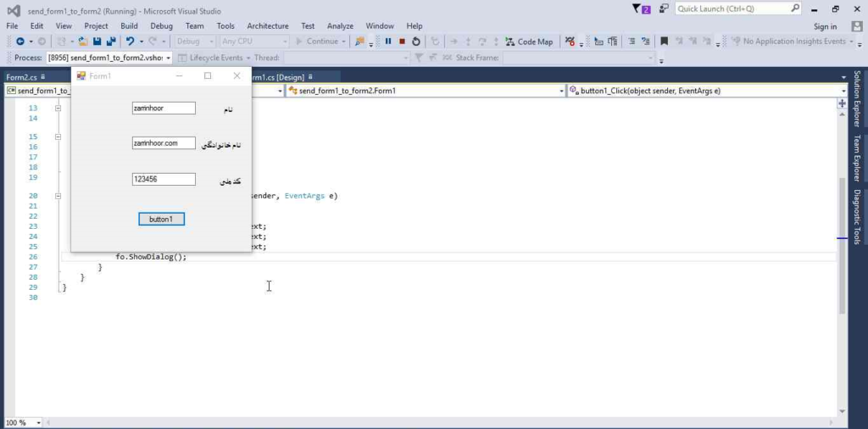Click the Save All icon in toolbar
868x429 pixels.
(x=111, y=42)
